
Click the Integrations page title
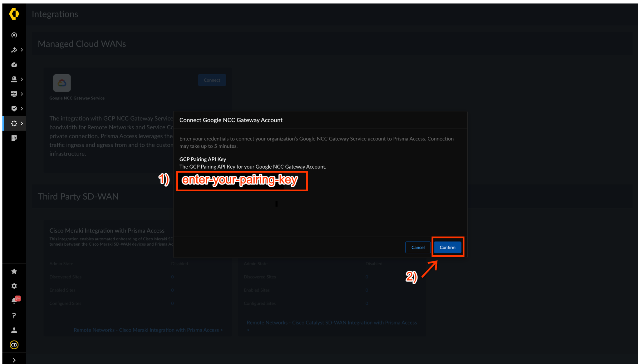[55, 14]
